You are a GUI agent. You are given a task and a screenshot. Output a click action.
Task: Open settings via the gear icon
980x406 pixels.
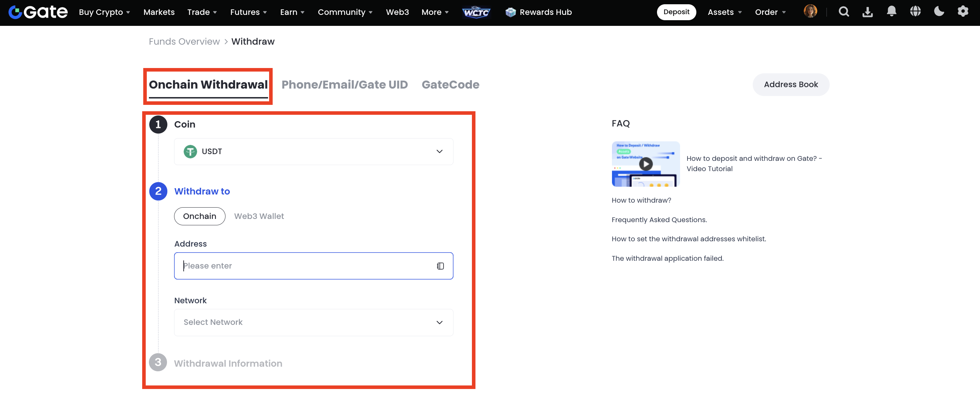click(963, 12)
